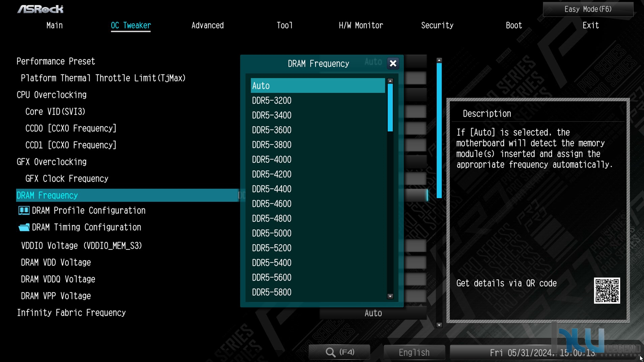Switch to Easy Mode (F6)
Image resolution: width=644 pixels, height=362 pixels.
[x=588, y=9]
